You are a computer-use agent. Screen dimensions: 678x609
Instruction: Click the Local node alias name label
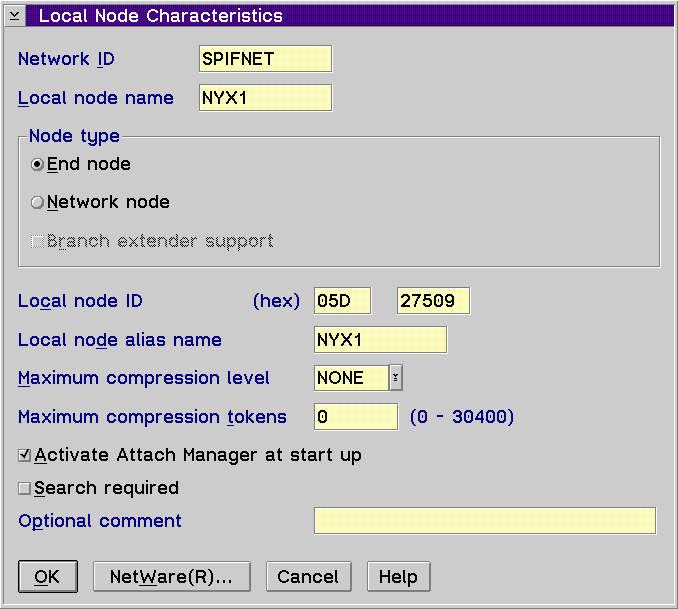(x=120, y=340)
